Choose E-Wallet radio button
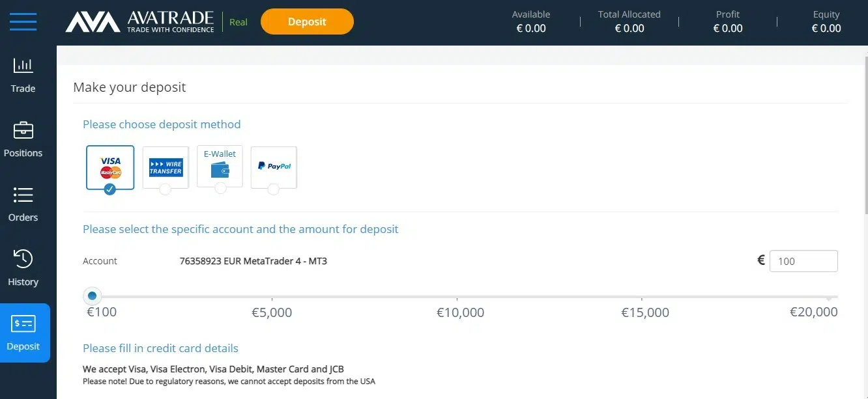This screenshot has width=868, height=399. tap(220, 188)
